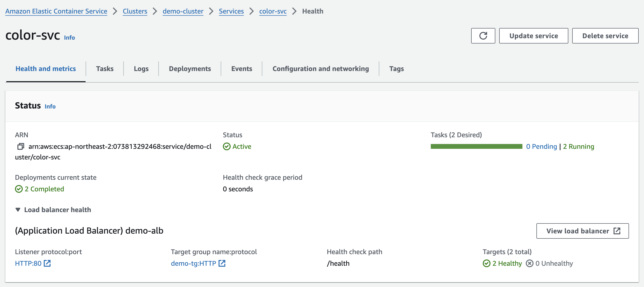Click the refresh icon button
This screenshot has width=644, height=287.
click(x=483, y=36)
